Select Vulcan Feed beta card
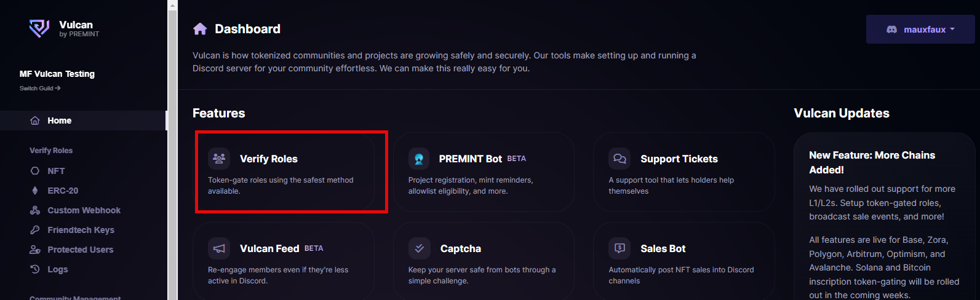 coord(284,261)
